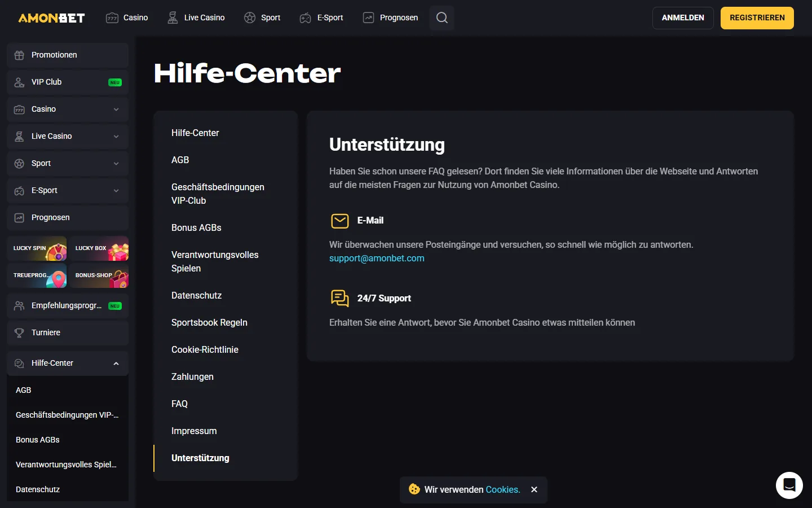The height and width of the screenshot is (508, 812).
Task: Click the Anmelden button
Action: (x=683, y=18)
